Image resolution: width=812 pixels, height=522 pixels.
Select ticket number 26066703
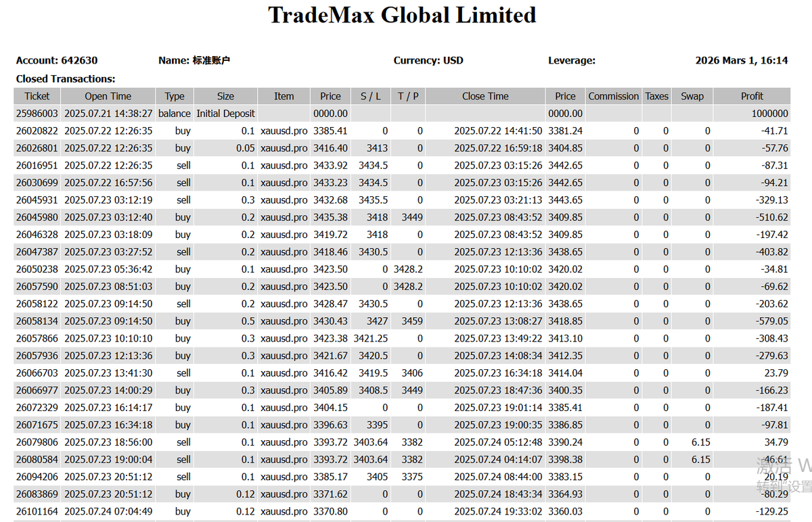click(37, 373)
